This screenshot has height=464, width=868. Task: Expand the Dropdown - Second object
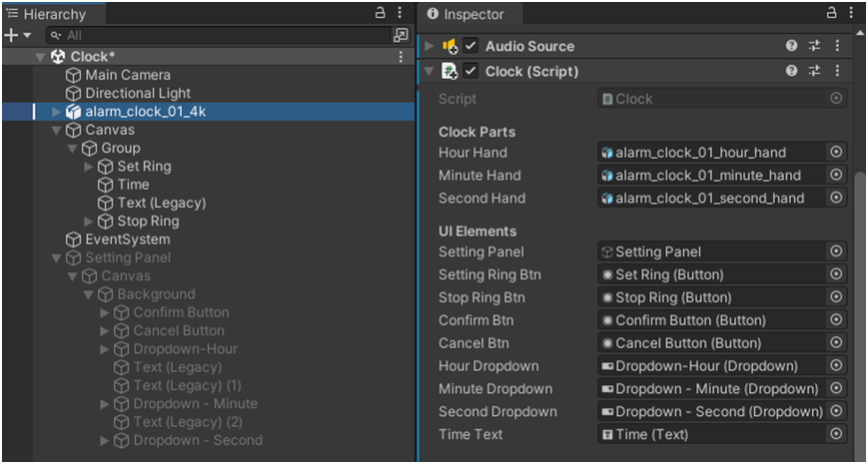[x=104, y=440]
